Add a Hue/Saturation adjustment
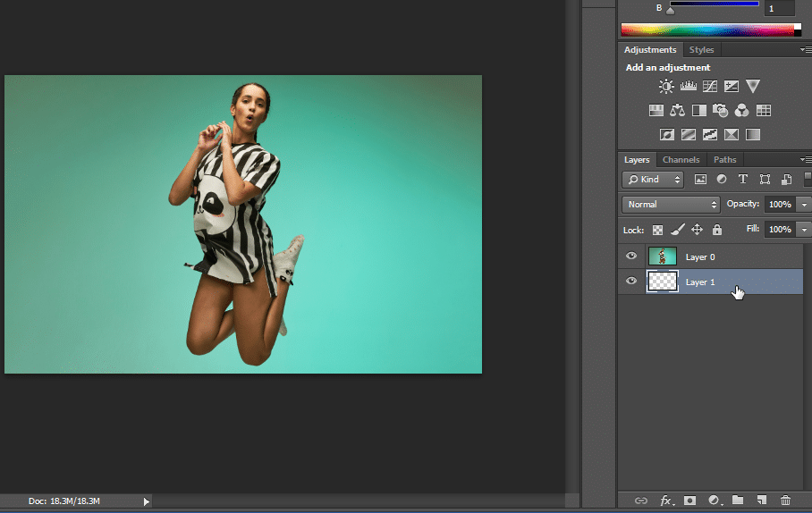Image resolution: width=812 pixels, height=513 pixels. (656, 110)
